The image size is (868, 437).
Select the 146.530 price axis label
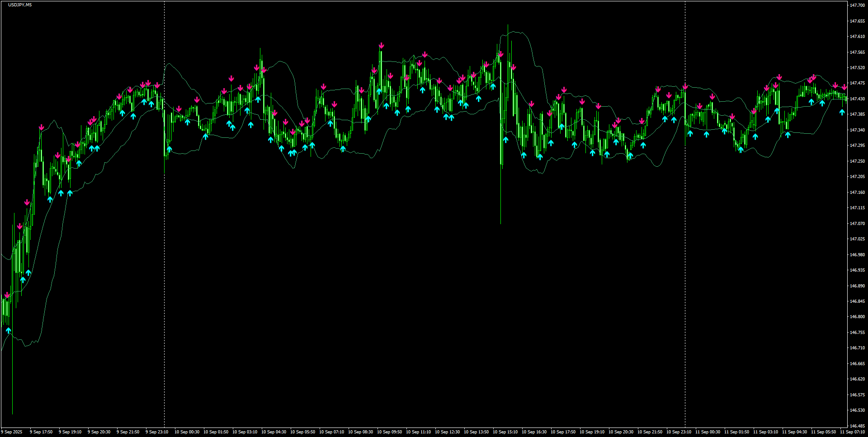pyautogui.click(x=857, y=410)
